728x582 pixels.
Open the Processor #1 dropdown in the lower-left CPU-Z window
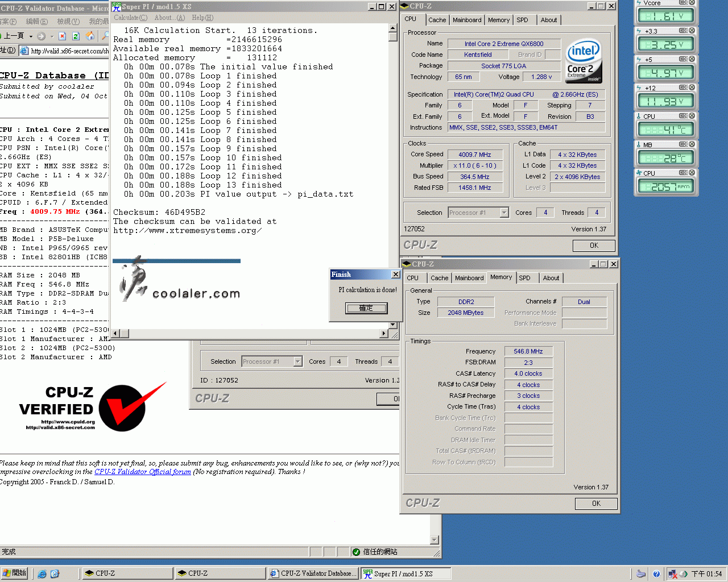point(297,361)
